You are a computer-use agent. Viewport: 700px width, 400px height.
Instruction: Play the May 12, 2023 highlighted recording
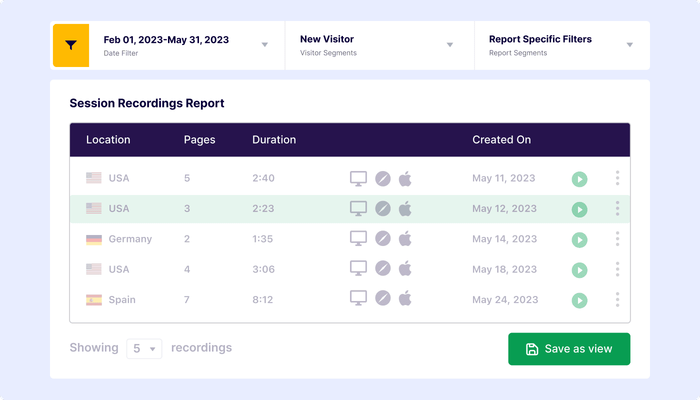click(579, 209)
